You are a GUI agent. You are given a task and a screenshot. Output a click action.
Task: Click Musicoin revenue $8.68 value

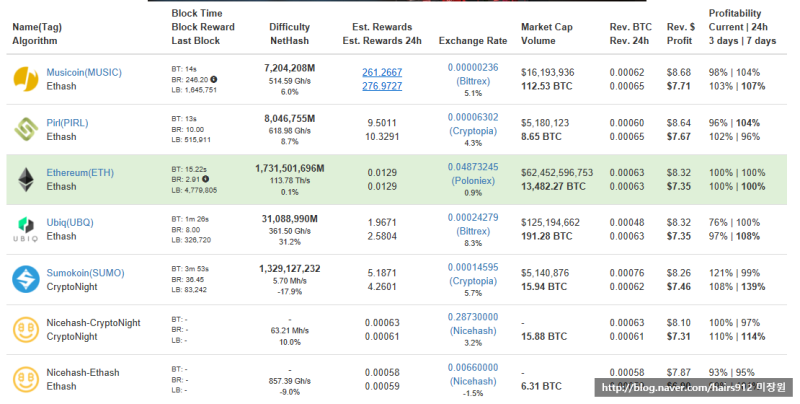click(x=679, y=72)
